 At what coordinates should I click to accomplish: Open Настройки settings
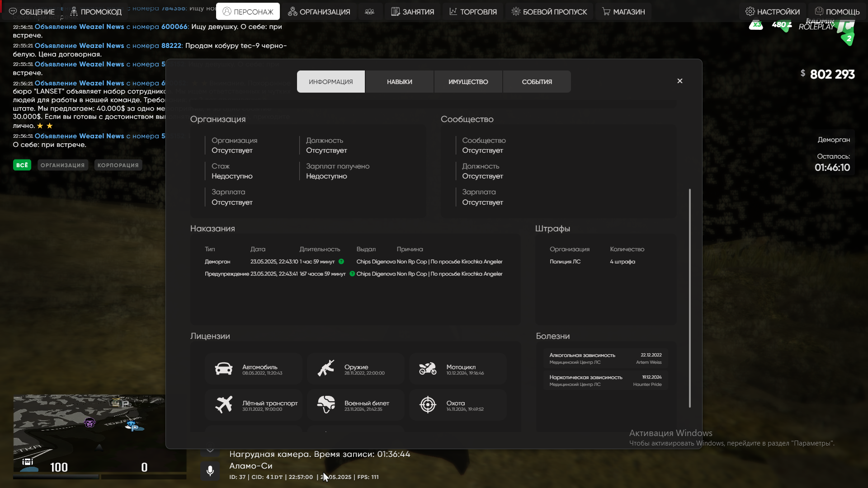pyautogui.click(x=773, y=12)
